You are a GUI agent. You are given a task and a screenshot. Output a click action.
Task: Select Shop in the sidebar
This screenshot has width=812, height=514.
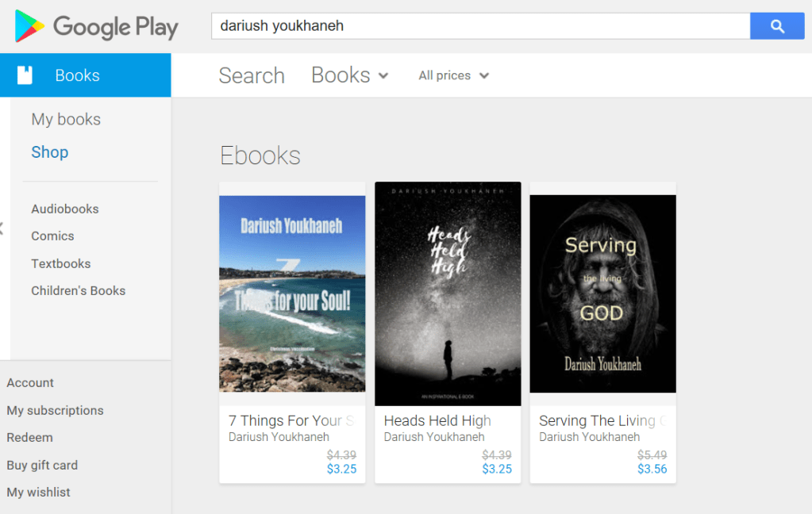(50, 152)
